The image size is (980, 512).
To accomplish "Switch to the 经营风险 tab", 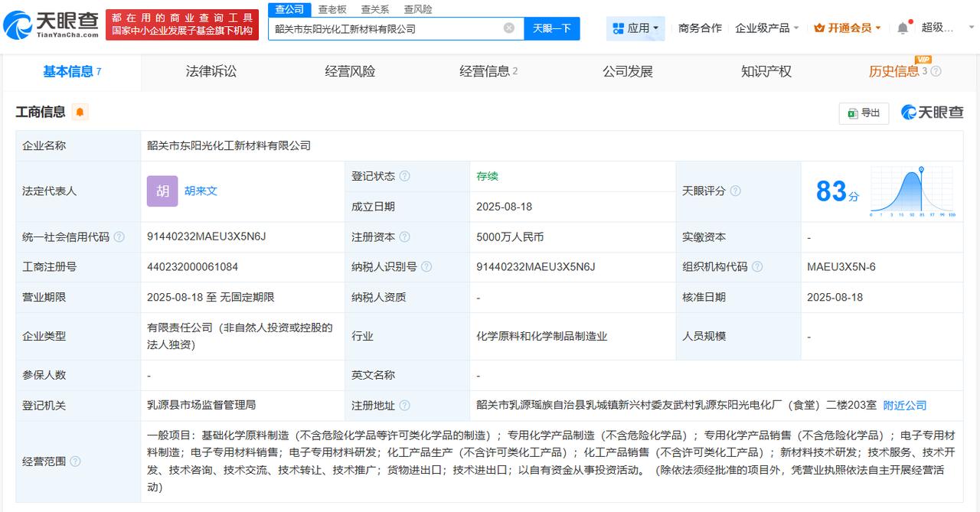I will (x=350, y=71).
